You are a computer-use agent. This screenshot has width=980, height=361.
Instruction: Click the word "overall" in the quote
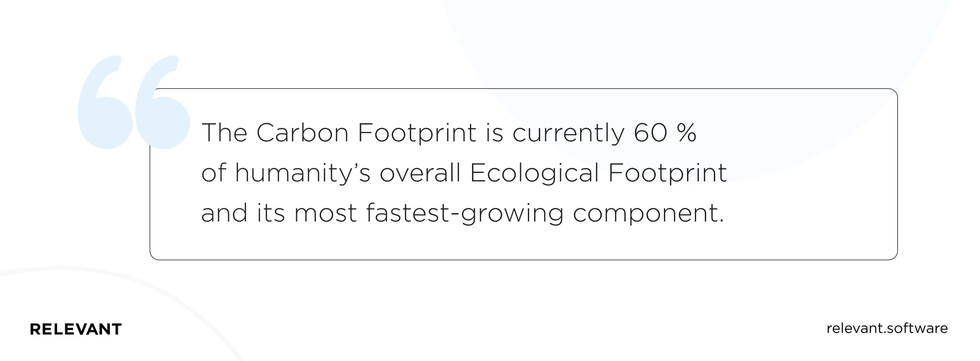tap(420, 173)
